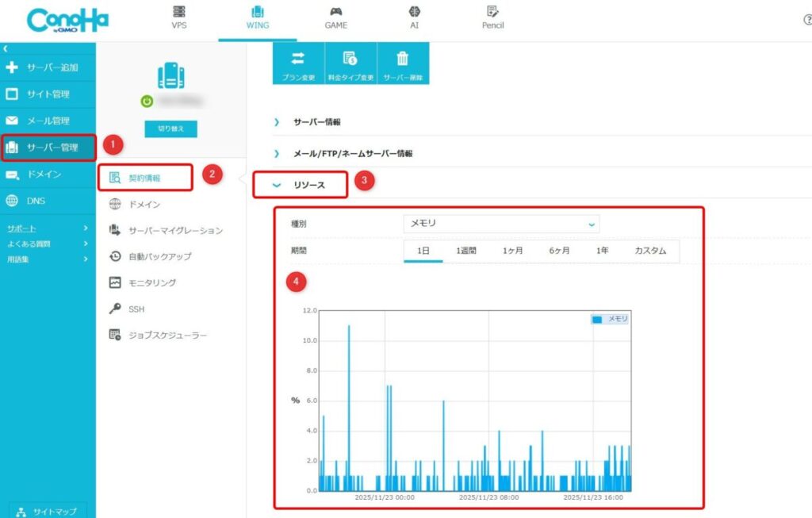Select the 1ヶ月 period option
The height and width of the screenshot is (518, 812).
[x=512, y=251]
